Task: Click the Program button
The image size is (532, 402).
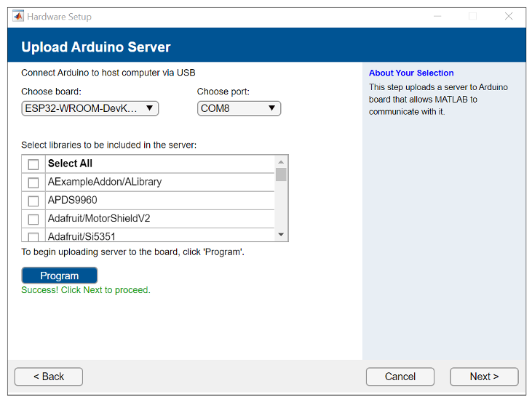Action: [x=60, y=276]
